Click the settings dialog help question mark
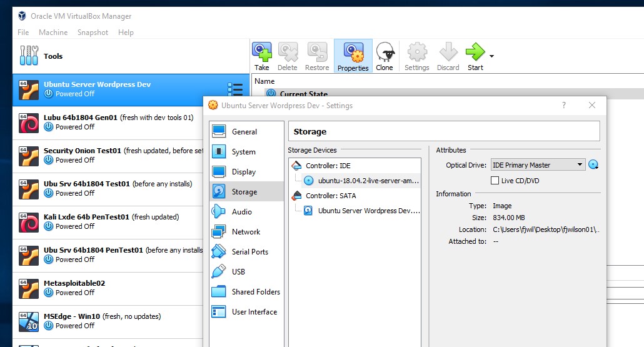 click(564, 105)
